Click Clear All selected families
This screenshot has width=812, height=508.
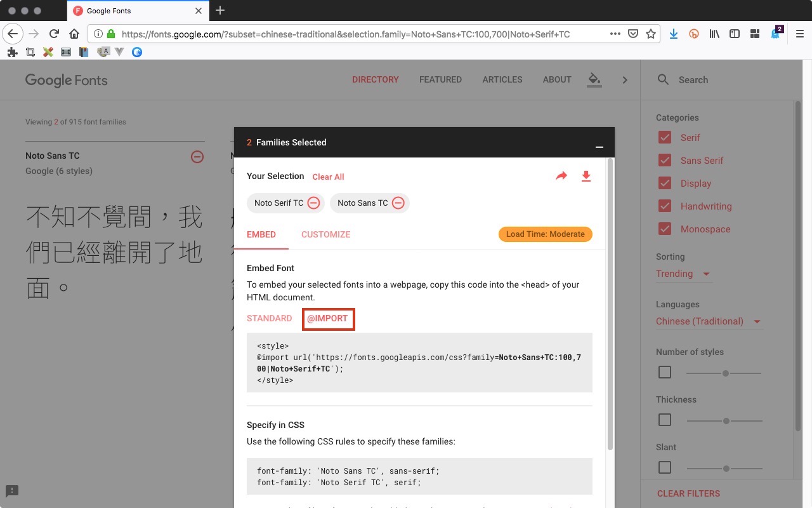pyautogui.click(x=328, y=177)
